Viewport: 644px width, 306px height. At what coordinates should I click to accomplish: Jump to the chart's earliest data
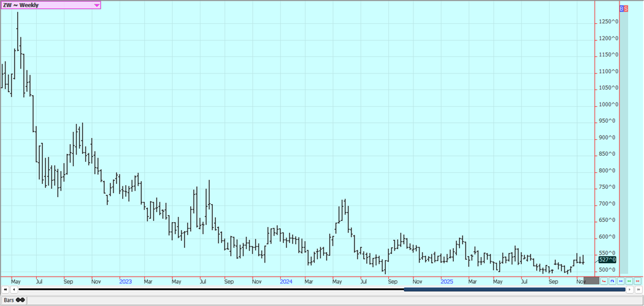6,289
